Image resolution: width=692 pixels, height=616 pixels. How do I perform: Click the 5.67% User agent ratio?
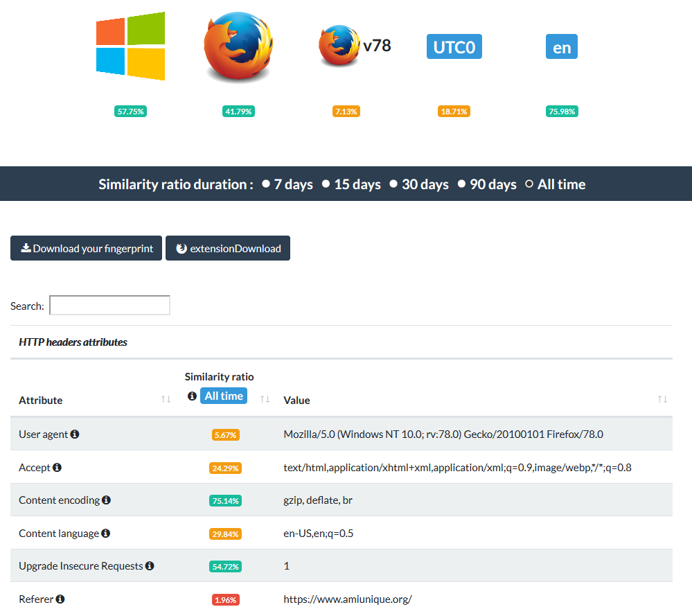[226, 435]
